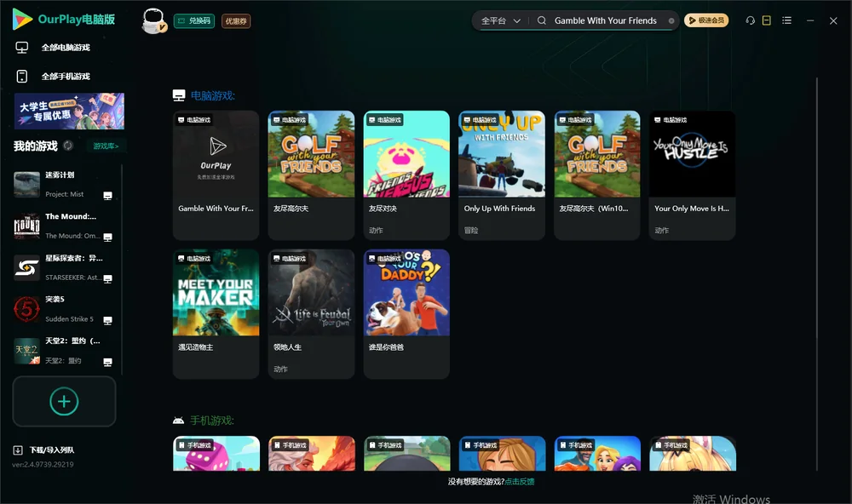The height and width of the screenshot is (504, 852).
Task: Select STARSEEKER game in my games list
Action: pyautogui.click(x=64, y=267)
